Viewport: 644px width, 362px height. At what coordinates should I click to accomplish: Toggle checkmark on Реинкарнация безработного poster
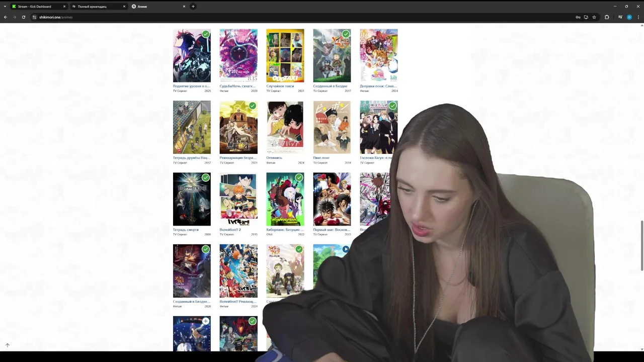[253, 106]
